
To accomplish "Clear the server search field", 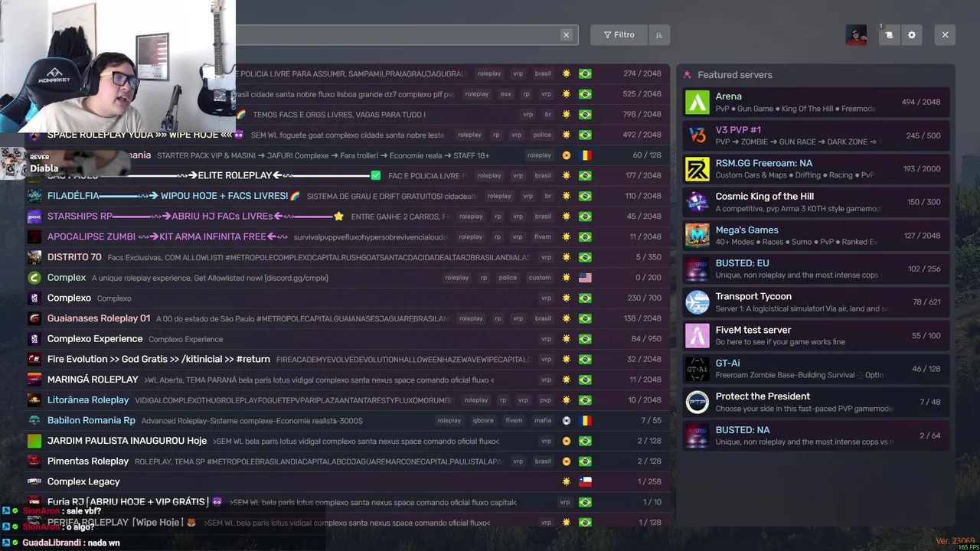I will (x=566, y=34).
